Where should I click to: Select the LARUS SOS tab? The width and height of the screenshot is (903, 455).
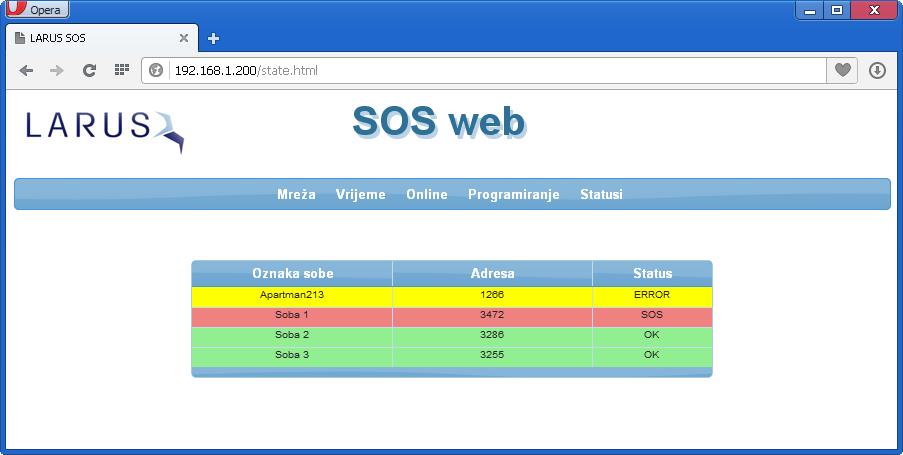(x=90, y=38)
